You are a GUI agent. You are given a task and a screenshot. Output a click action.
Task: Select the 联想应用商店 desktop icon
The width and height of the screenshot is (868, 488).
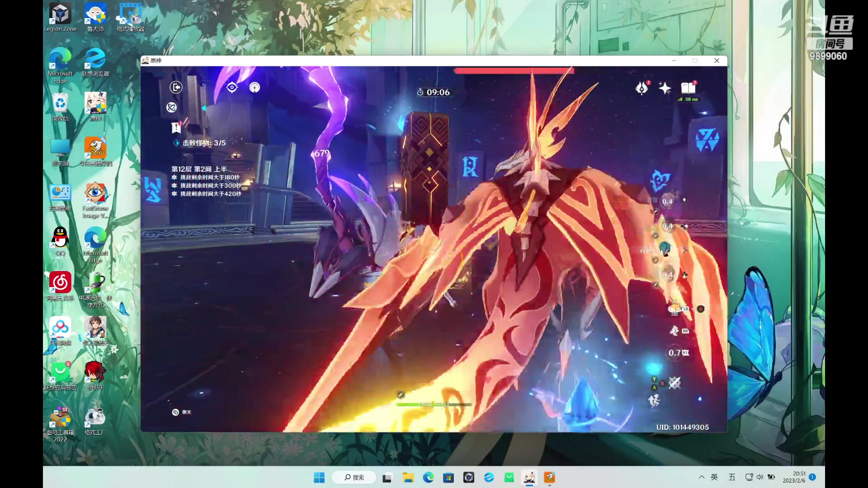tap(60, 376)
